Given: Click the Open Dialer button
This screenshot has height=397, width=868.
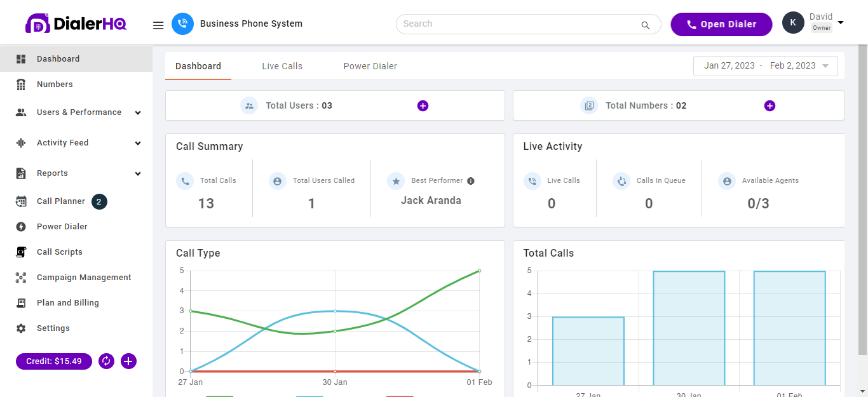Looking at the screenshot, I should tap(721, 24).
